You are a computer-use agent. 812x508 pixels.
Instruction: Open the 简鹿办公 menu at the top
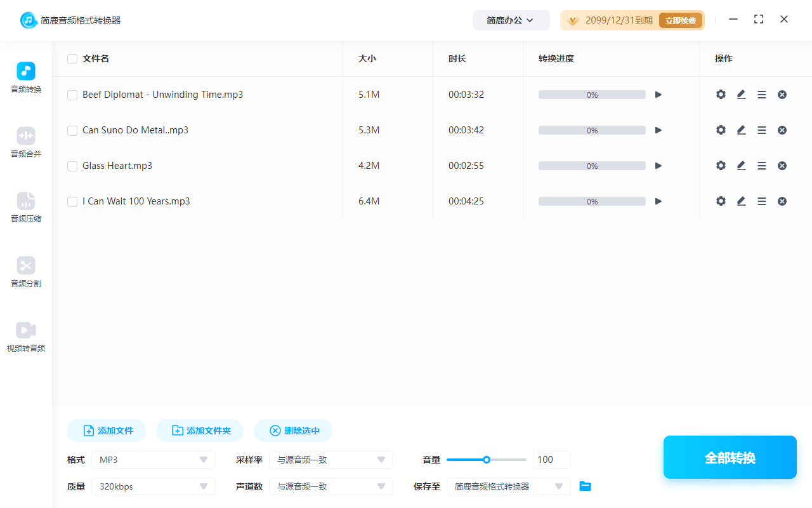pos(511,20)
